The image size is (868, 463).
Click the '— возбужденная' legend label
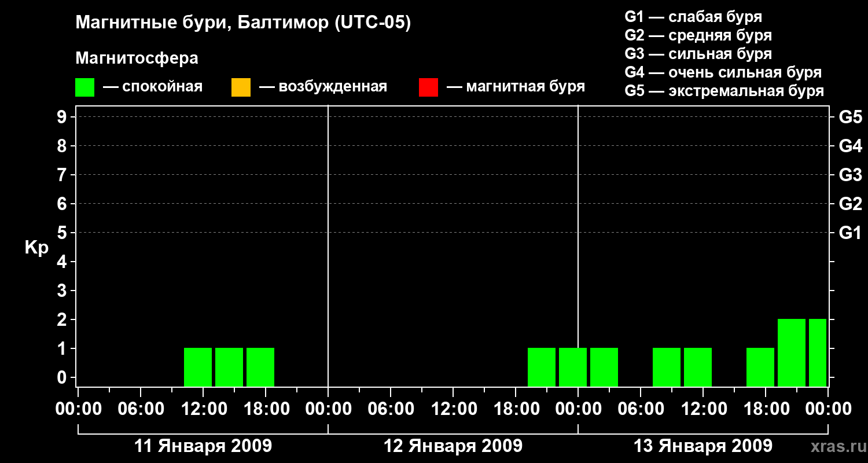(x=323, y=87)
